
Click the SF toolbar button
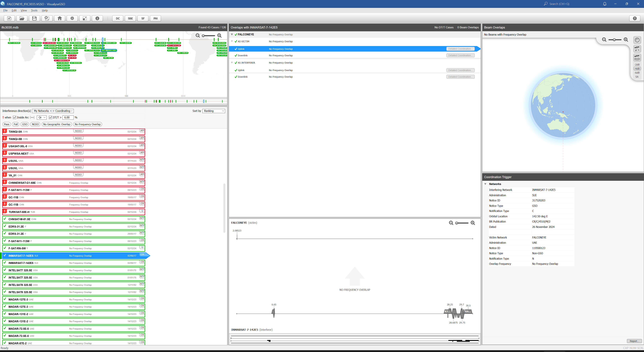[x=143, y=18]
